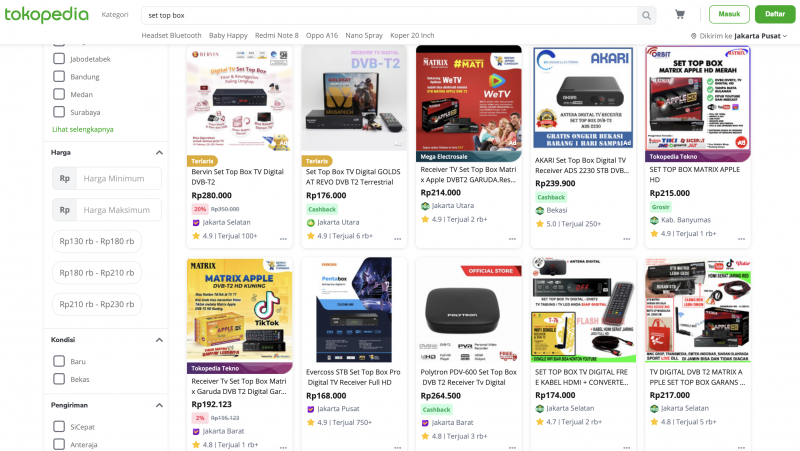Click the Tokopedia logo
The height and width of the screenshot is (451, 800).
coord(46,14)
